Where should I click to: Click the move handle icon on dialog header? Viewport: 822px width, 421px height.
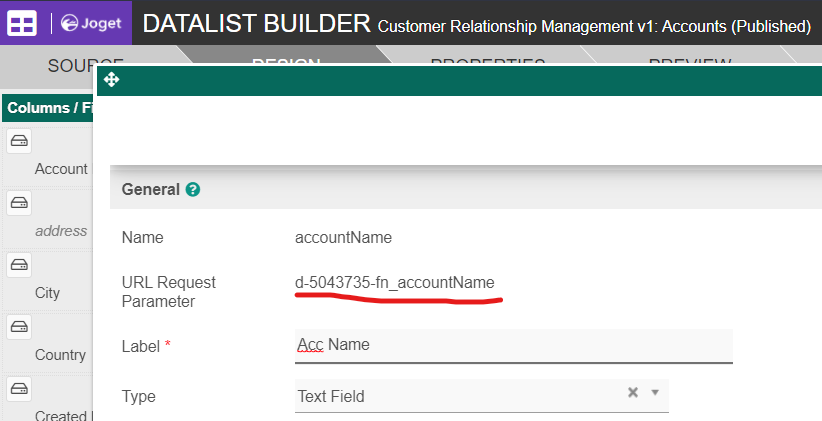click(x=111, y=79)
